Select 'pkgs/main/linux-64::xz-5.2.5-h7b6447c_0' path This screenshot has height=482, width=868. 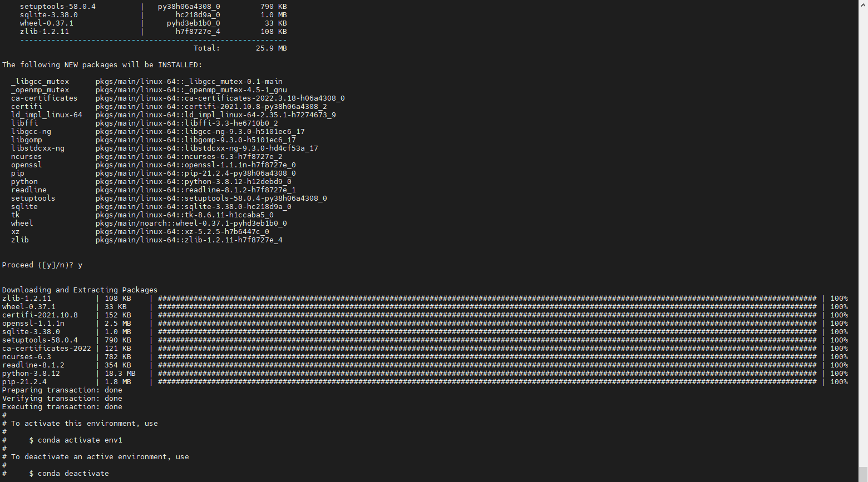183,232
